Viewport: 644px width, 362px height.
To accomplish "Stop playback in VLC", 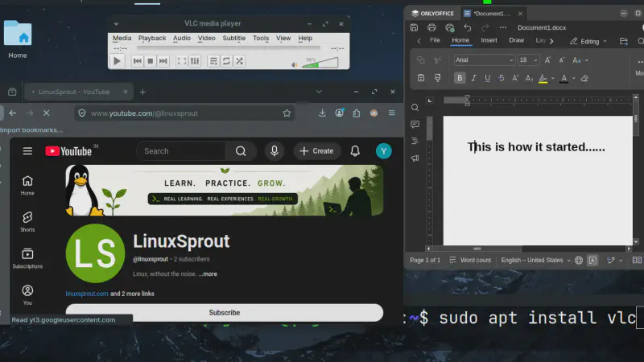I will [151, 61].
